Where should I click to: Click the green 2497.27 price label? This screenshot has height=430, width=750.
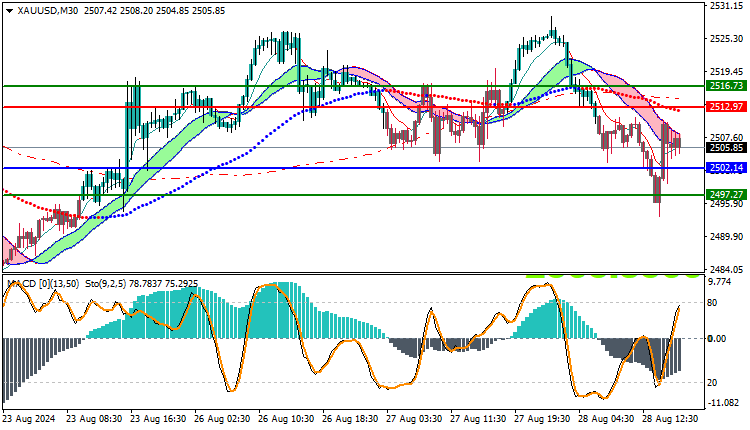(x=726, y=195)
